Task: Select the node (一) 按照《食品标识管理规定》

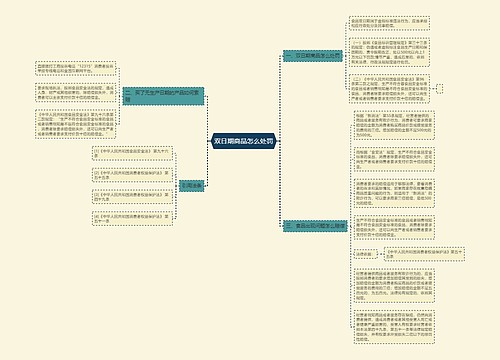Action: click(389, 52)
